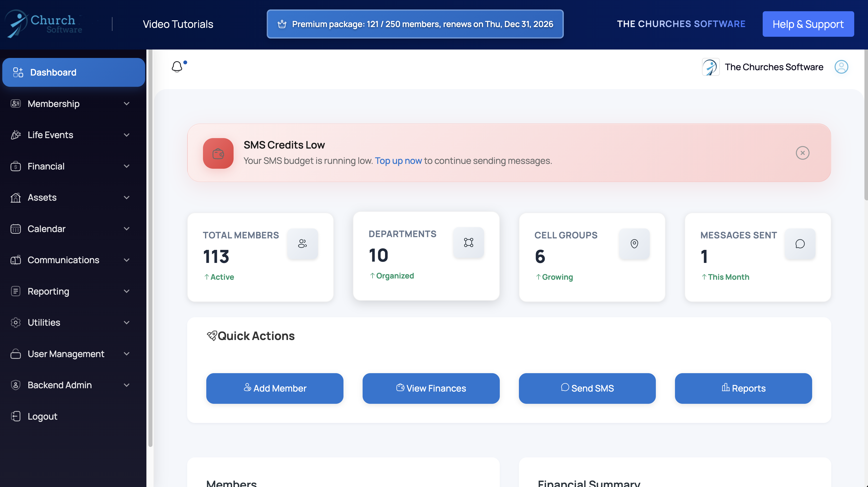
Task: Click the View Finances button
Action: 431,388
